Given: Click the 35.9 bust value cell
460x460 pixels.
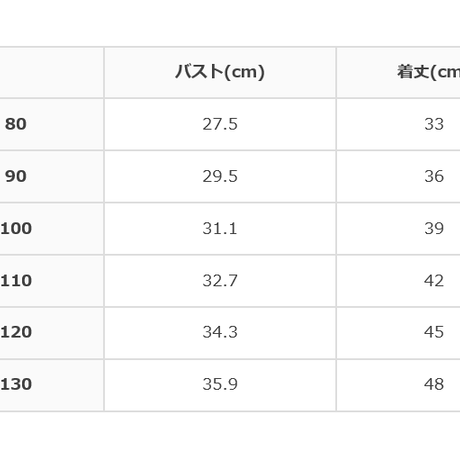Looking at the screenshot, I should tap(220, 385).
